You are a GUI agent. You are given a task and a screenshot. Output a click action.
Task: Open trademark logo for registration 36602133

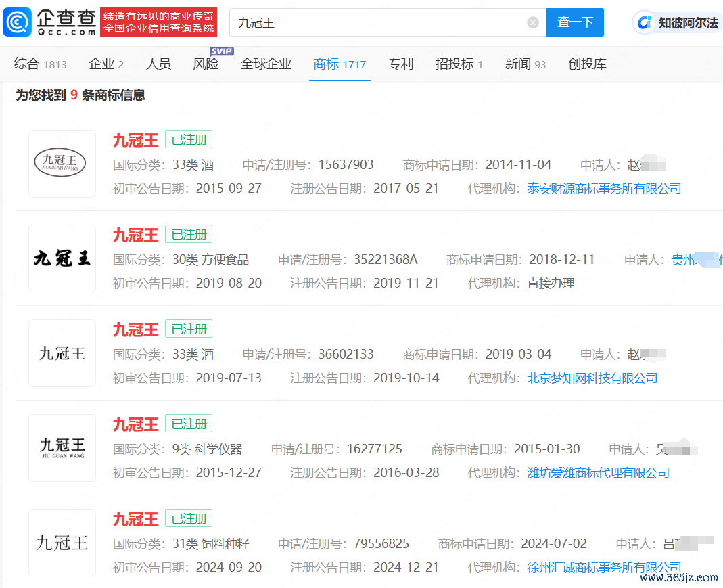tap(62, 353)
